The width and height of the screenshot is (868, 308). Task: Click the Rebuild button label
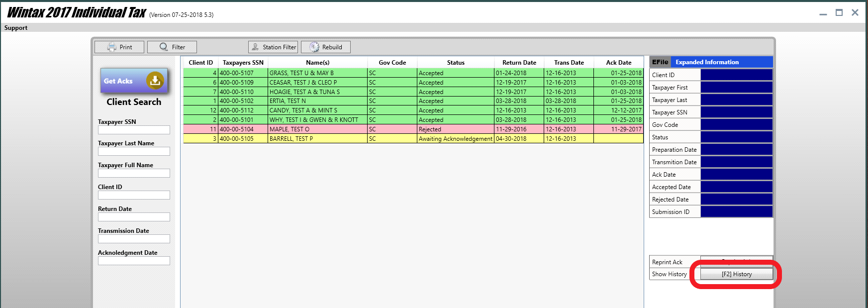[x=332, y=47]
